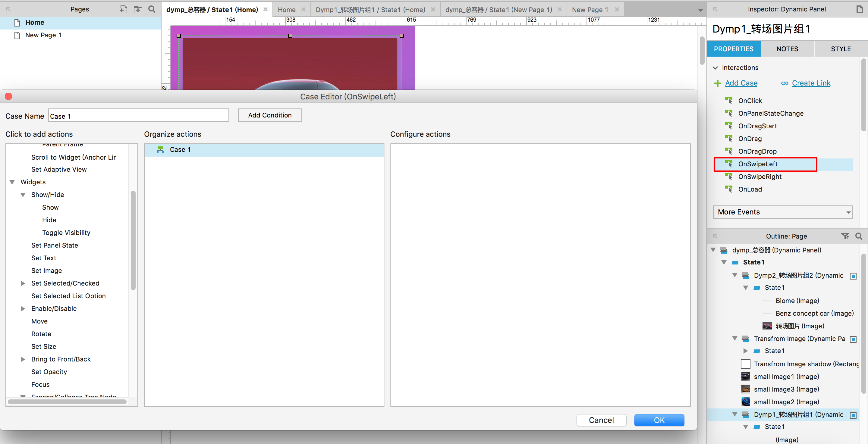Toggle the Dymp2 panel view checkbox in Outline
Viewport: 868px width, 444px height.
[x=853, y=276]
